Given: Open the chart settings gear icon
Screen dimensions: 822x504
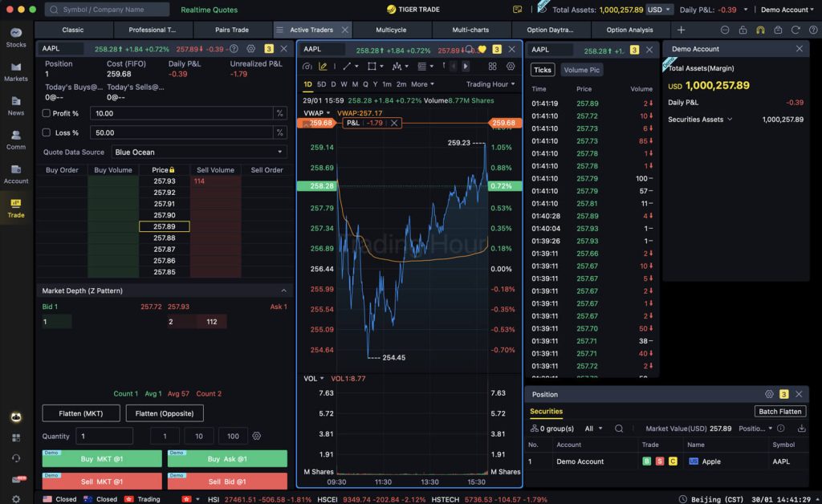Looking at the screenshot, I should pos(511,67).
